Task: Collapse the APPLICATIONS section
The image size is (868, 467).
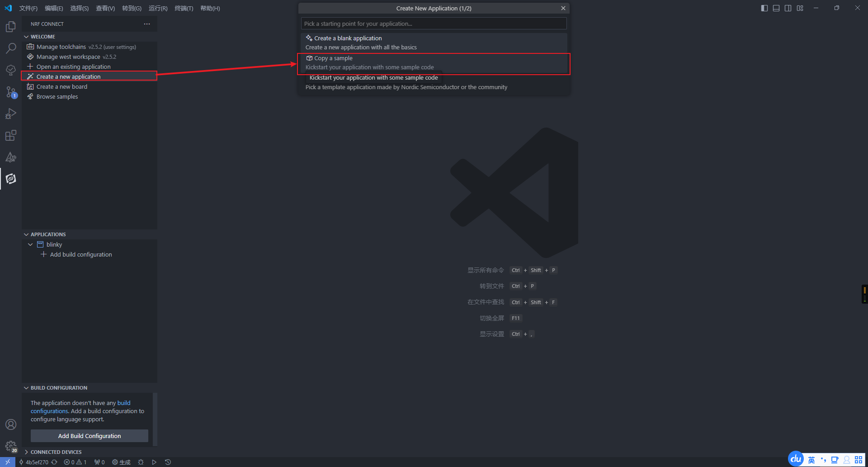Action: (90, 234)
